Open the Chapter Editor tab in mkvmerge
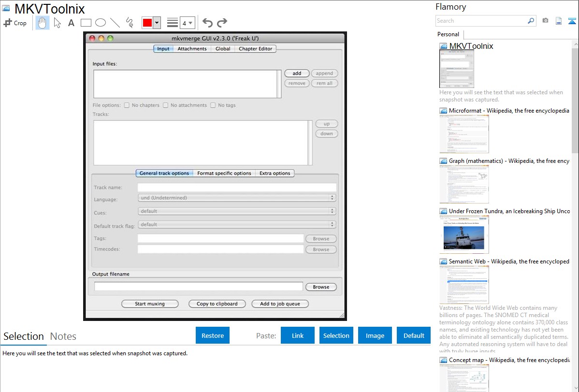The image size is (579, 392). click(x=256, y=49)
